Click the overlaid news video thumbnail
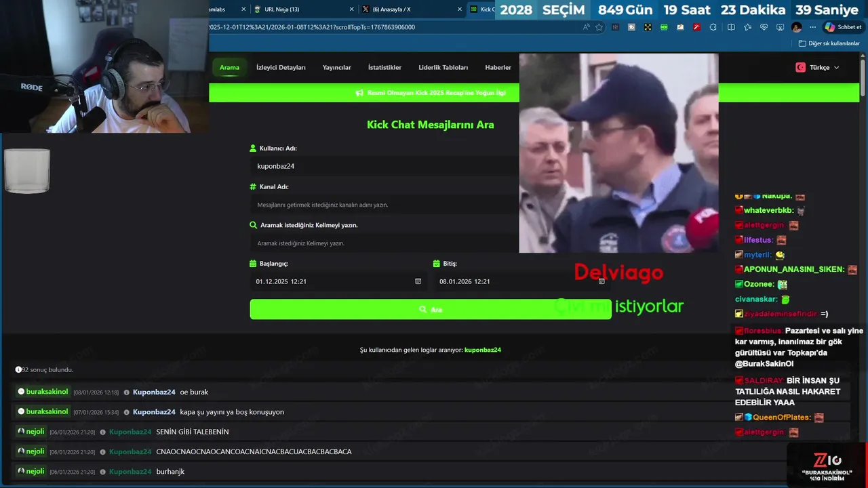Image resolution: width=868 pixels, height=488 pixels. point(618,153)
